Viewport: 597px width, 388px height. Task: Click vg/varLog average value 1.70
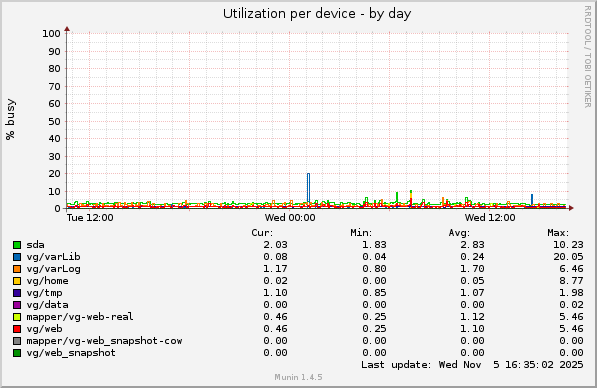point(472,269)
